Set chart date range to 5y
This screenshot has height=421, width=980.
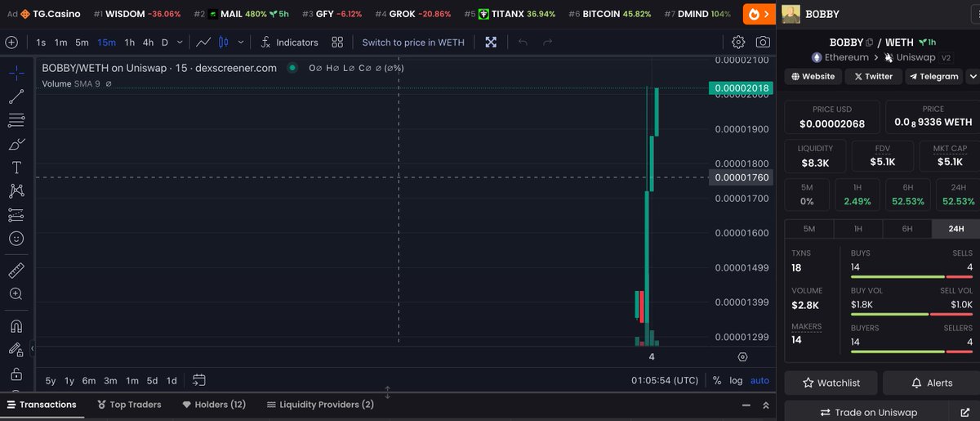point(51,380)
